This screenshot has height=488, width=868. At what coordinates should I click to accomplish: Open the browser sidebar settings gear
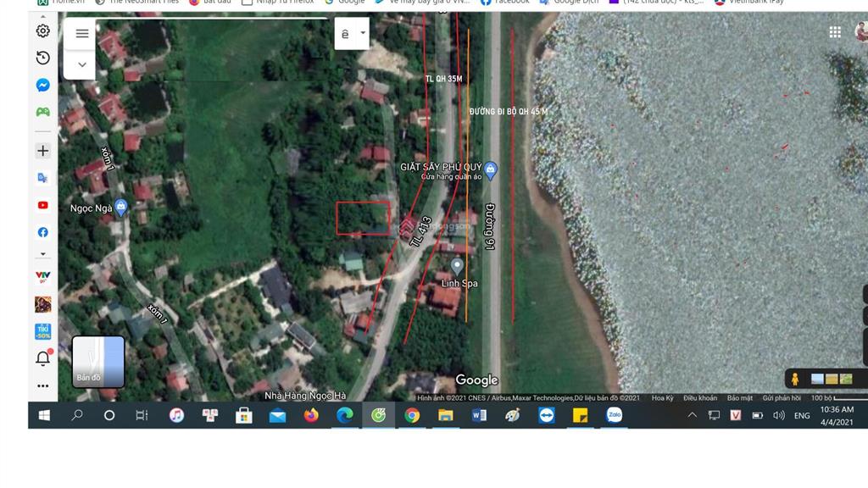(43, 31)
